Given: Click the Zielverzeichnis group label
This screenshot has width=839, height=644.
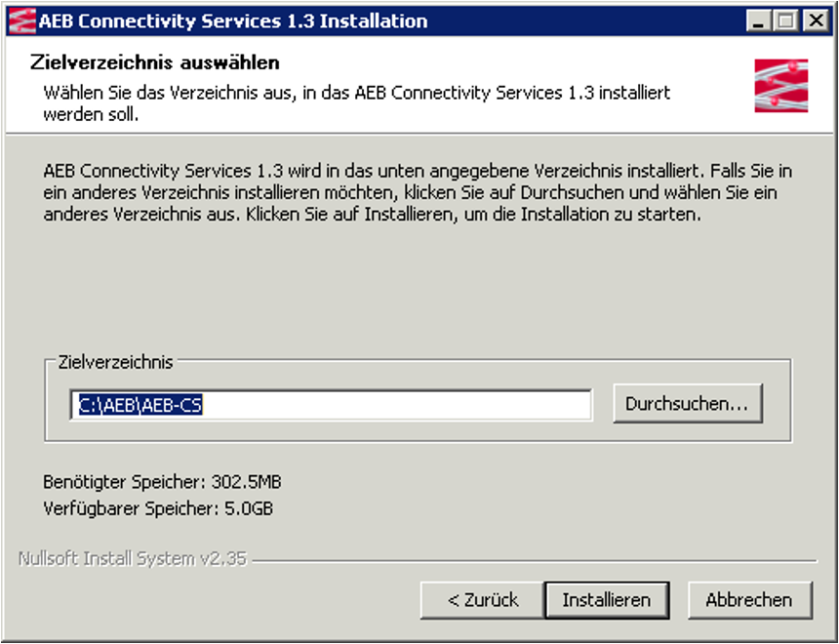Looking at the screenshot, I should (115, 362).
